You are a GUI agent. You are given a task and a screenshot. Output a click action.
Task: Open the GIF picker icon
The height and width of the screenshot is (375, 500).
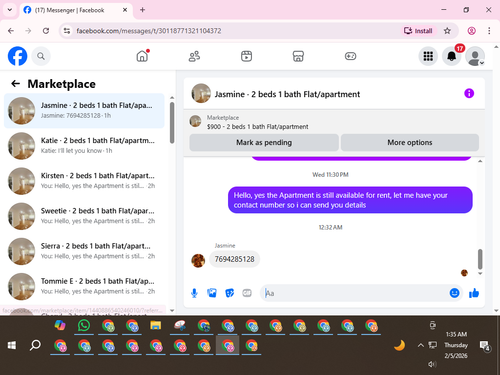tap(247, 293)
